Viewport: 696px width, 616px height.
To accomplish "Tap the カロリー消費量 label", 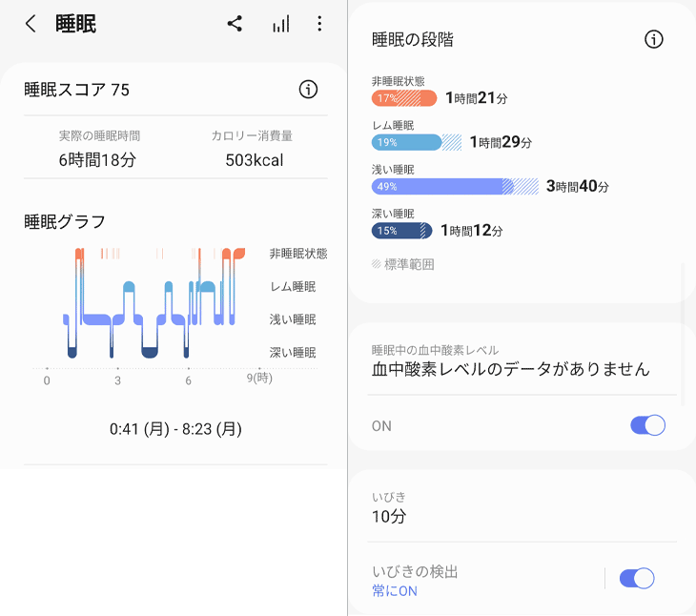I will (252, 135).
